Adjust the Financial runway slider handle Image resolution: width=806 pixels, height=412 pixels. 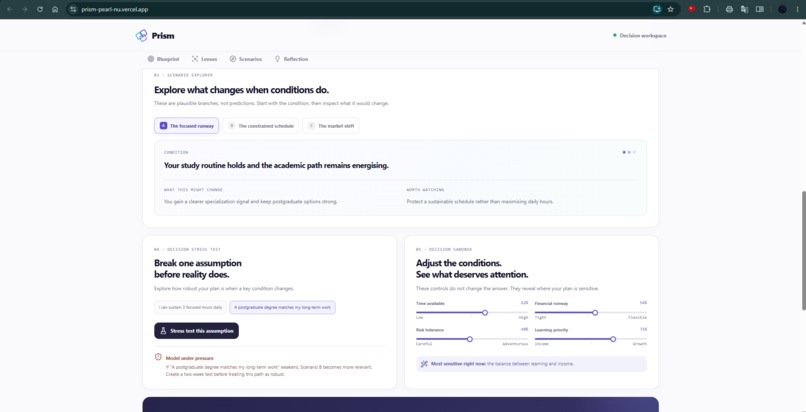click(595, 312)
